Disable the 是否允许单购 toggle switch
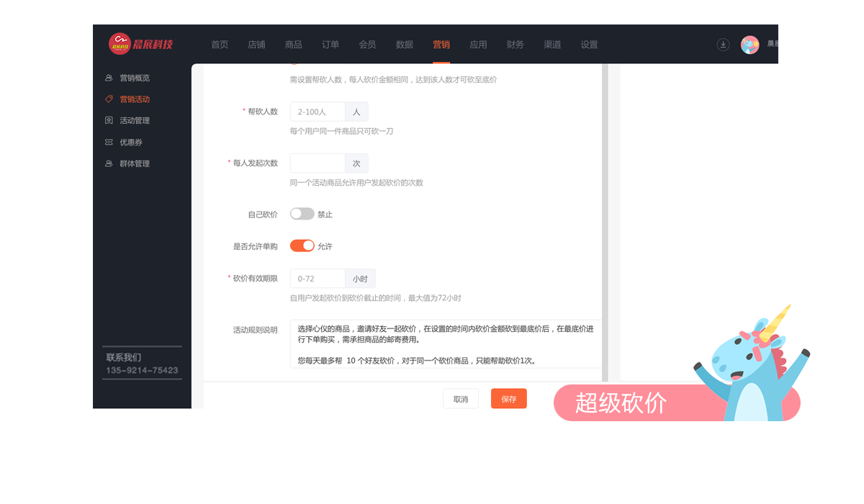This screenshot has width=864, height=504. (302, 246)
